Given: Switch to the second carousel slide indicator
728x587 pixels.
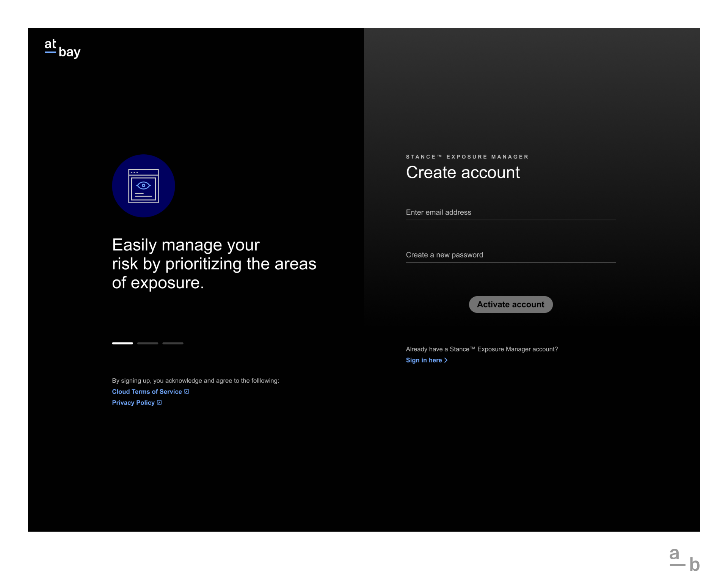Looking at the screenshot, I should [147, 343].
